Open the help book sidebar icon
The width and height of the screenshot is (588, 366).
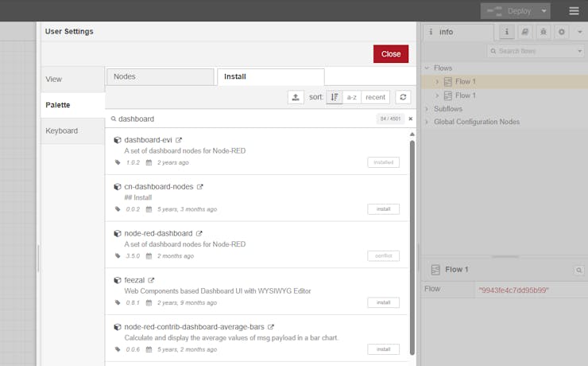(x=525, y=32)
